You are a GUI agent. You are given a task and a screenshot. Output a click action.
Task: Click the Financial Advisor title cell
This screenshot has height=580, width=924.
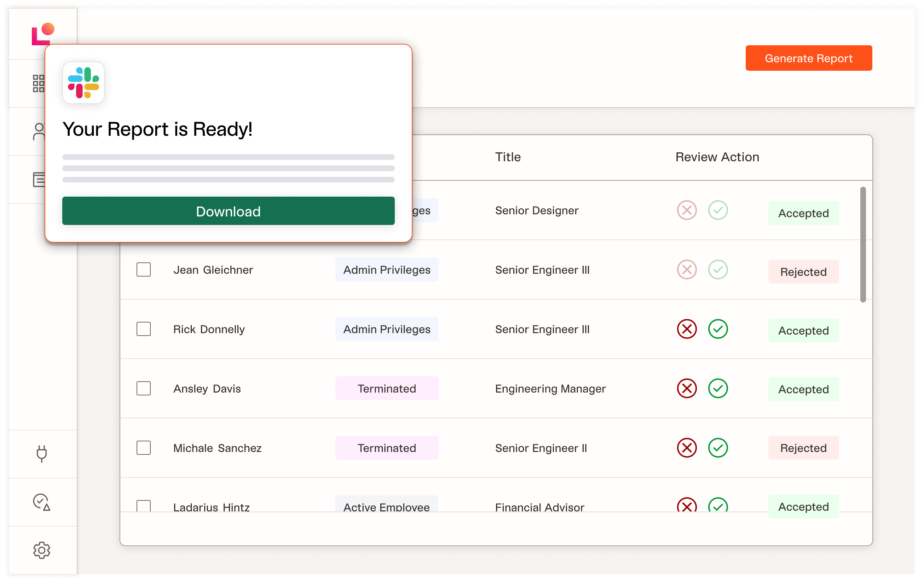(539, 507)
